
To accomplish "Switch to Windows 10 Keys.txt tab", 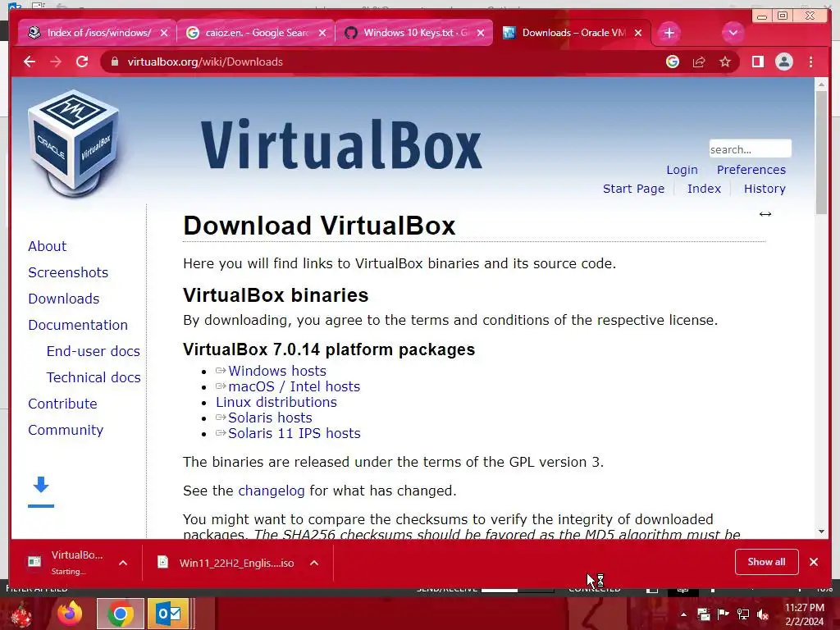I will click(413, 33).
